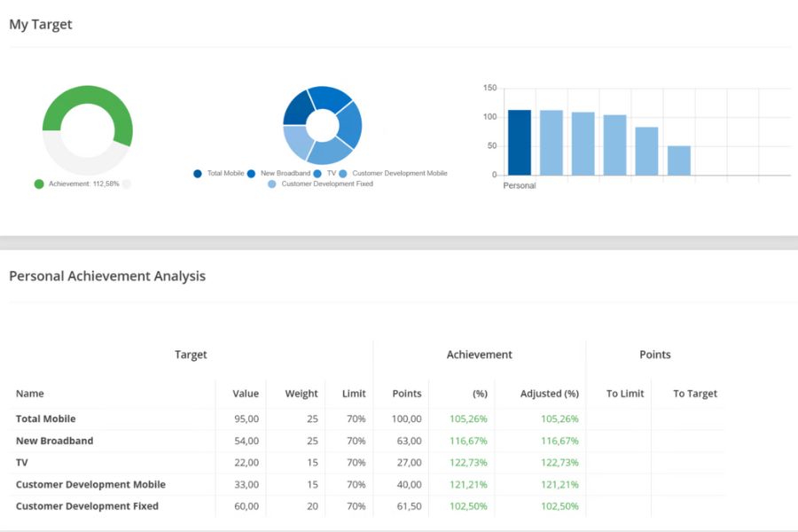798x532 pixels.
Task: Toggle the New Broadband legend dot
Action: [251, 174]
